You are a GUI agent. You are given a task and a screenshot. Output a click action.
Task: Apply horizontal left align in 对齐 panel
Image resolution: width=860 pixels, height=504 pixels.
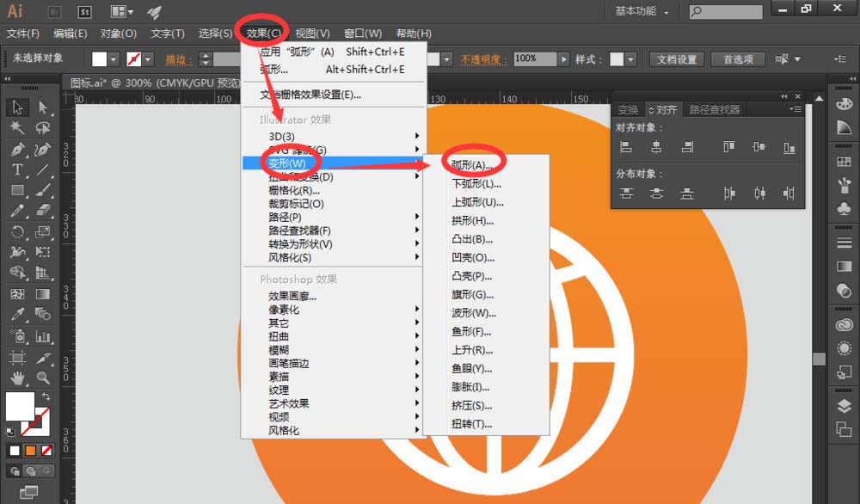[x=627, y=147]
